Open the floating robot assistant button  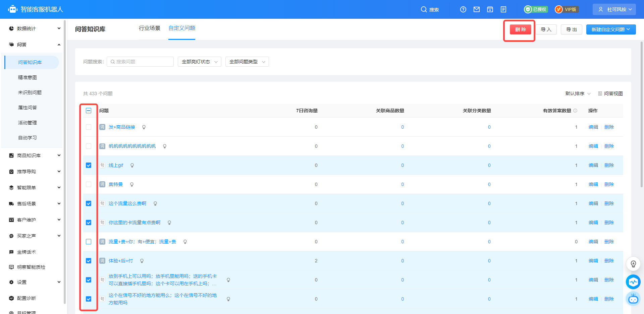(x=633, y=299)
